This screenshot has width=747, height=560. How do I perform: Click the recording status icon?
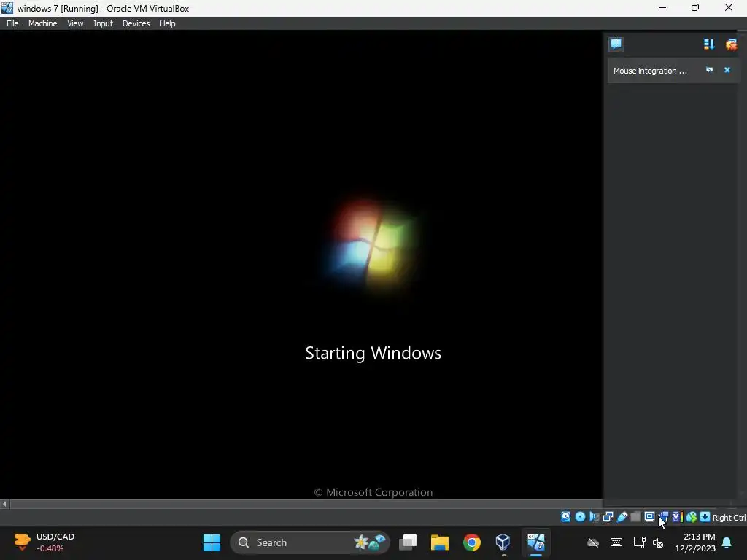tap(664, 517)
